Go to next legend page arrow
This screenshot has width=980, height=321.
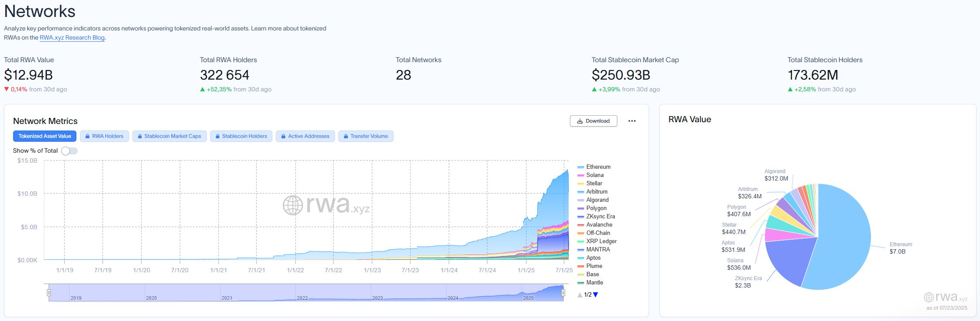(596, 295)
